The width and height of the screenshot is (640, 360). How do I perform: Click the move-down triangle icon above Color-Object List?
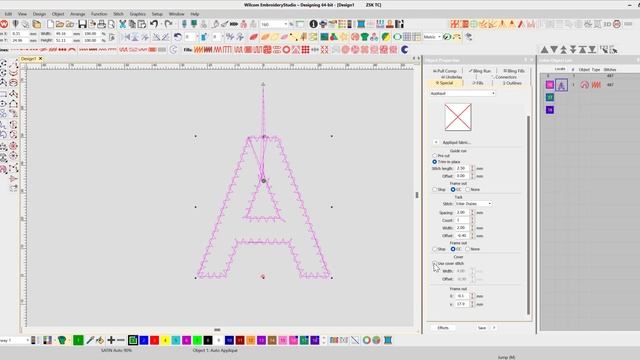click(x=554, y=50)
